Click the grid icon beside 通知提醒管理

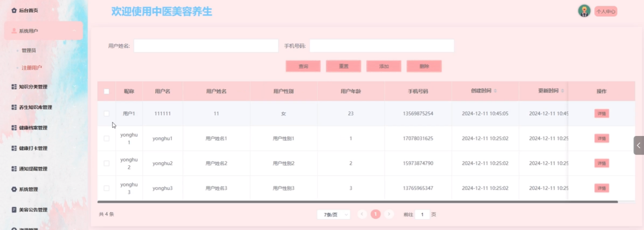tap(14, 169)
